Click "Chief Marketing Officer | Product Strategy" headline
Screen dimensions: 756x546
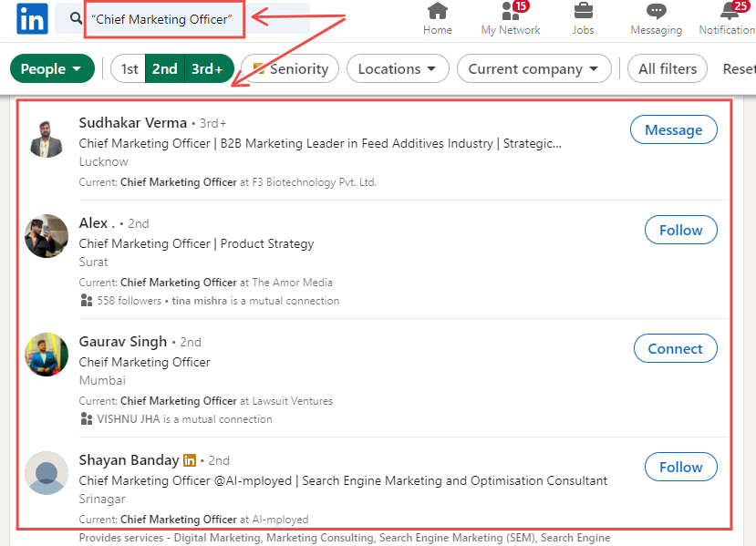(x=197, y=244)
